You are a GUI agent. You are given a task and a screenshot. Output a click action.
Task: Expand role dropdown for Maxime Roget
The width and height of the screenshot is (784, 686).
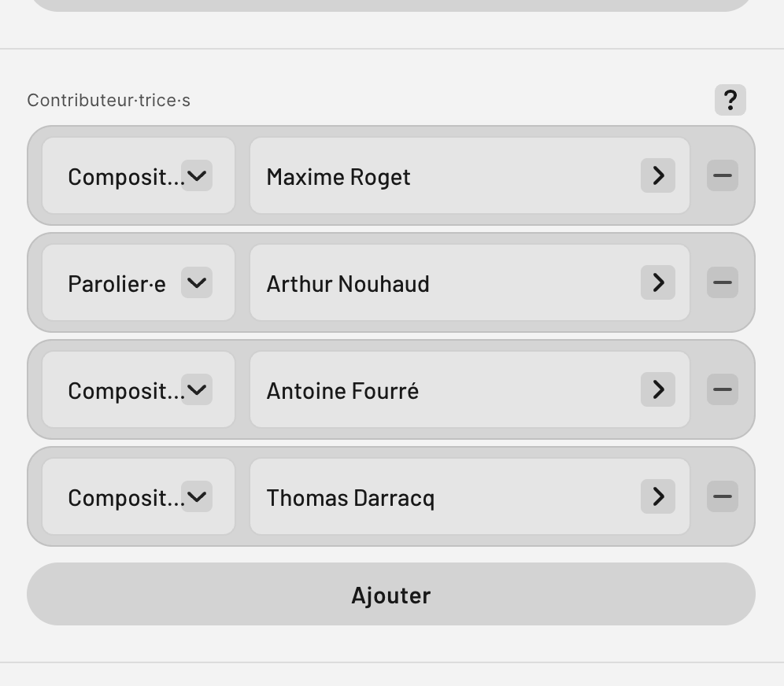click(x=197, y=175)
